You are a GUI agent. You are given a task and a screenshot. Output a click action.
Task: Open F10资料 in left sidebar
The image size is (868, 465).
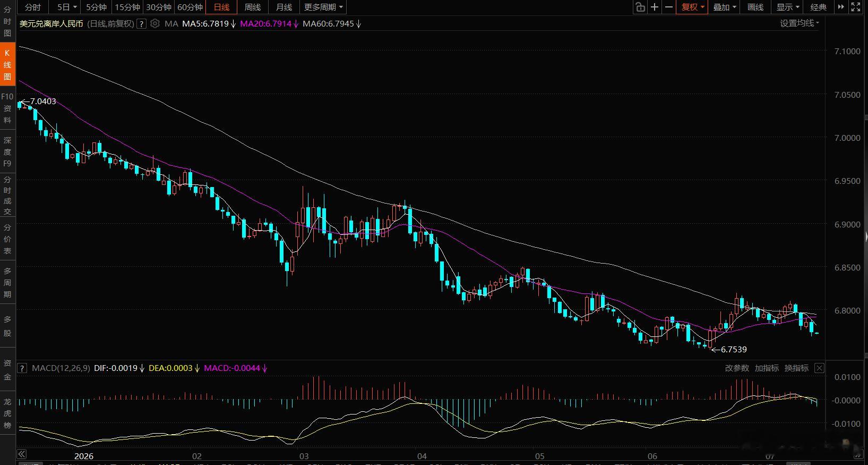click(7, 108)
